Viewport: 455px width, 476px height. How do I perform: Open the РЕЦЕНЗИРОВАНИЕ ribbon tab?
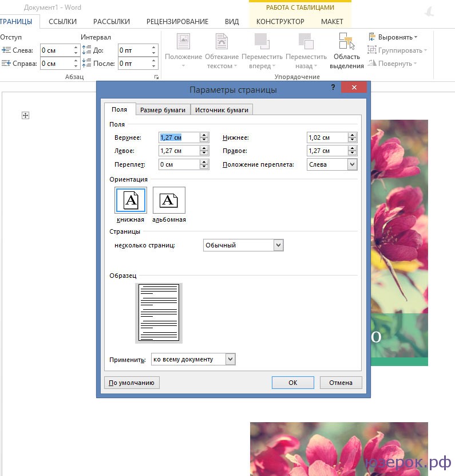[177, 22]
